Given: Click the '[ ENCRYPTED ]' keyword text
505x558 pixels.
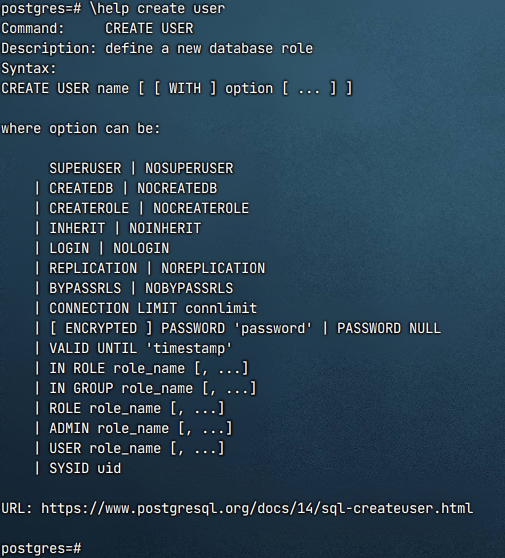Looking at the screenshot, I should pyautogui.click(x=101, y=328).
